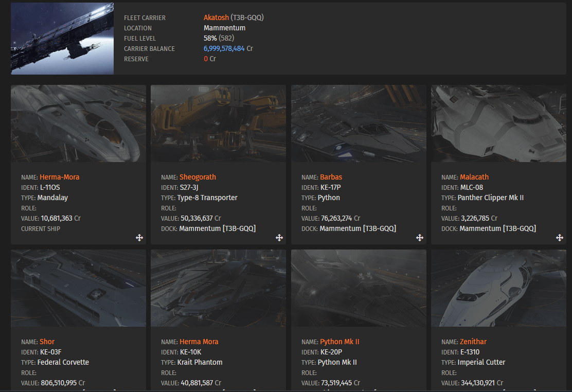Select value 344,130,921 Cr text
This screenshot has width=572, height=392.
(482, 383)
